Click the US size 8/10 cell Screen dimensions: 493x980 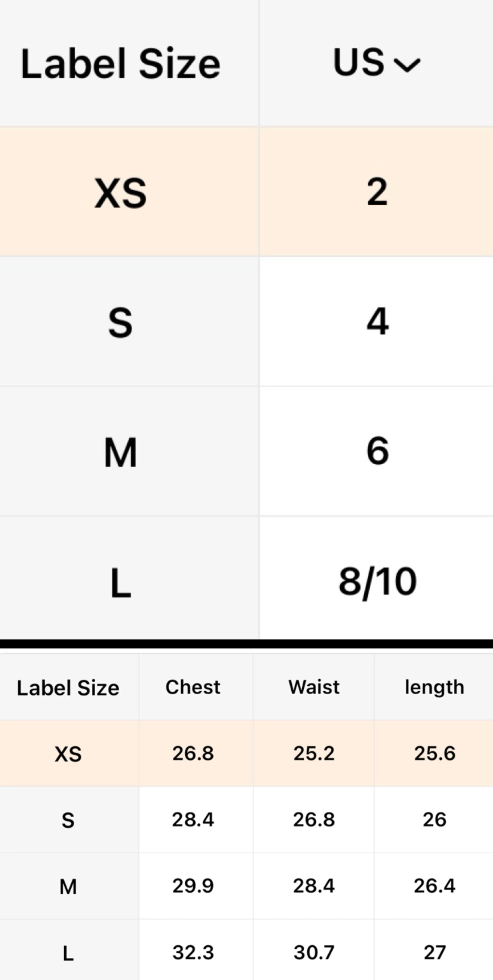377,581
